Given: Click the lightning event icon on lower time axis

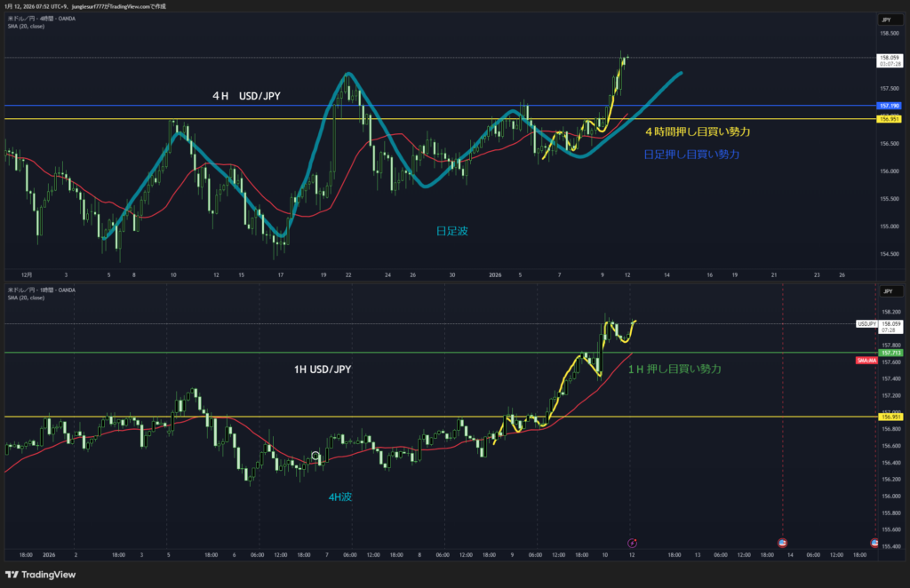Looking at the screenshot, I should click(x=632, y=542).
